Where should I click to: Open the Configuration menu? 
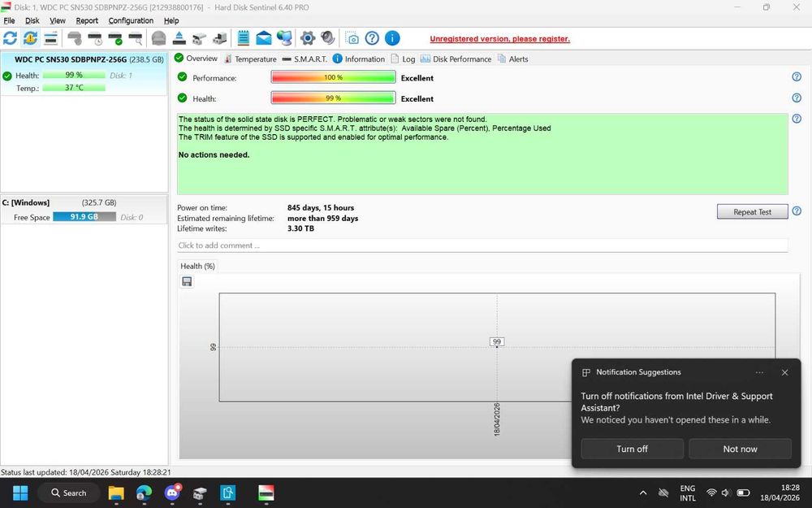click(131, 21)
